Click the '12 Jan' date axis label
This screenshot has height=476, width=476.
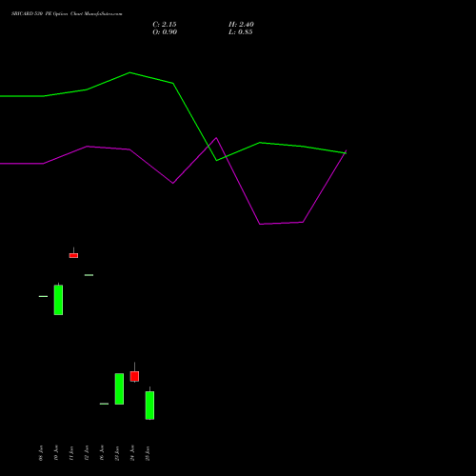click(x=87, y=453)
